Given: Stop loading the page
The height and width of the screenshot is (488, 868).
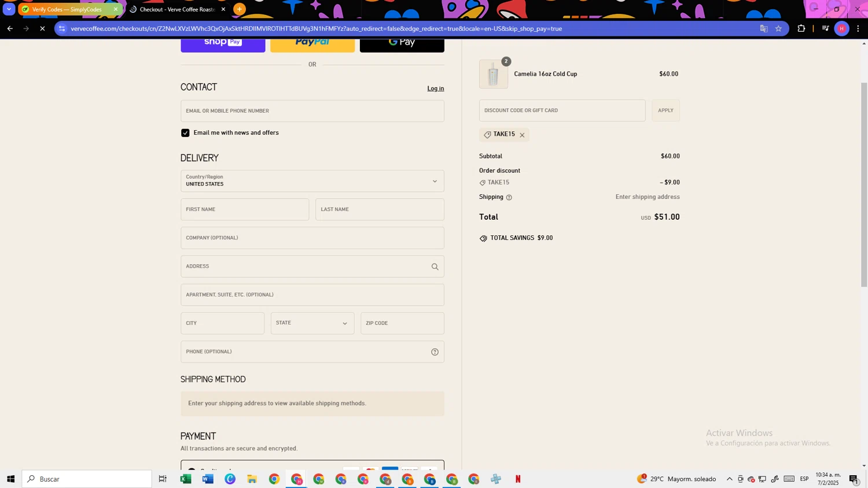Looking at the screenshot, I should coord(42,28).
